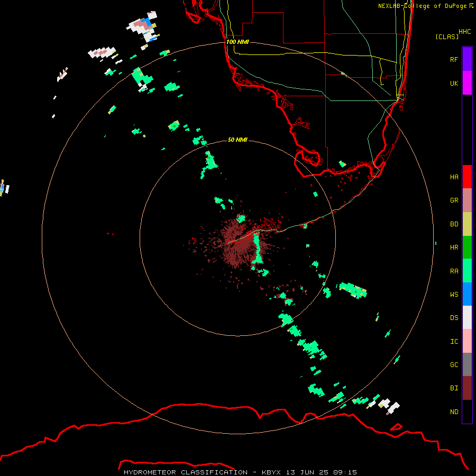Select the 09:15 timestamp
Screen dimensions: 476x476
[345, 472]
